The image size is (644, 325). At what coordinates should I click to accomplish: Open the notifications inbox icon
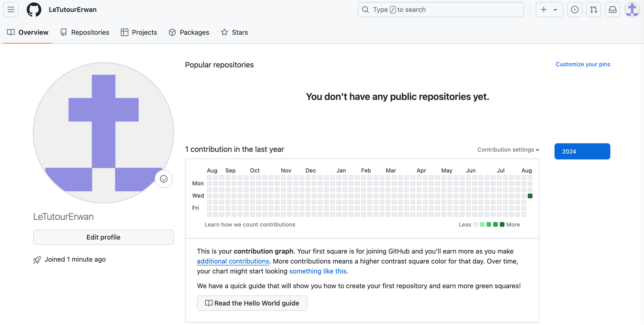coord(612,10)
